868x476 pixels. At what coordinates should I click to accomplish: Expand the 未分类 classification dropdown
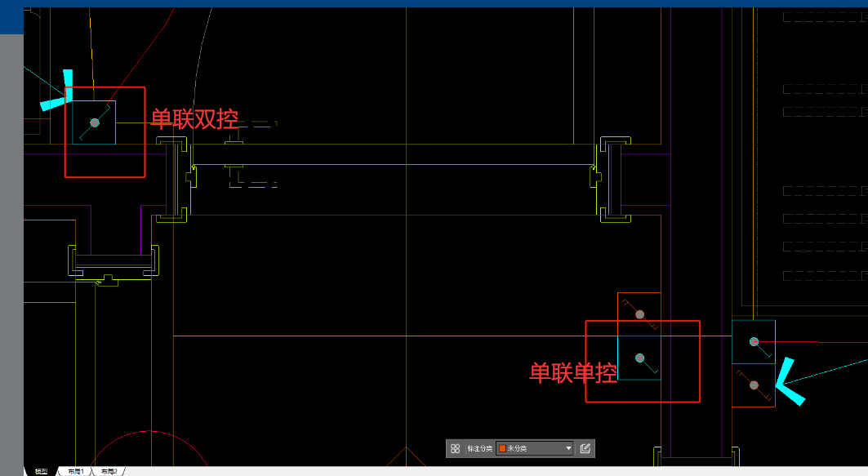[x=535, y=448]
